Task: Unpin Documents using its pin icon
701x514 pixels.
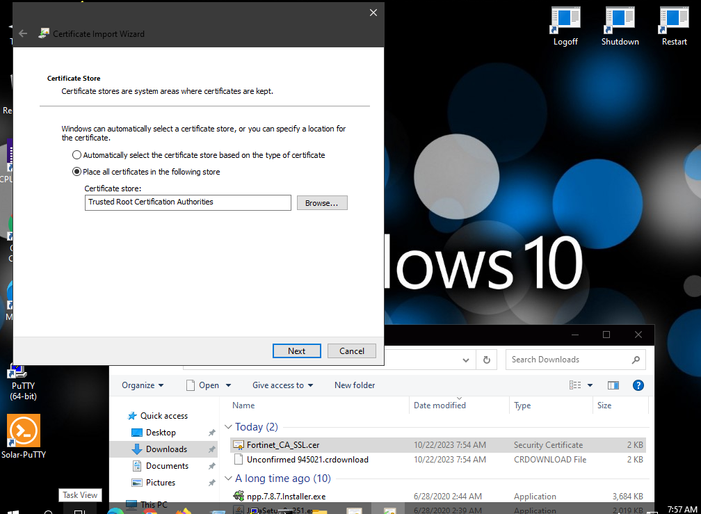Action: pos(211,466)
